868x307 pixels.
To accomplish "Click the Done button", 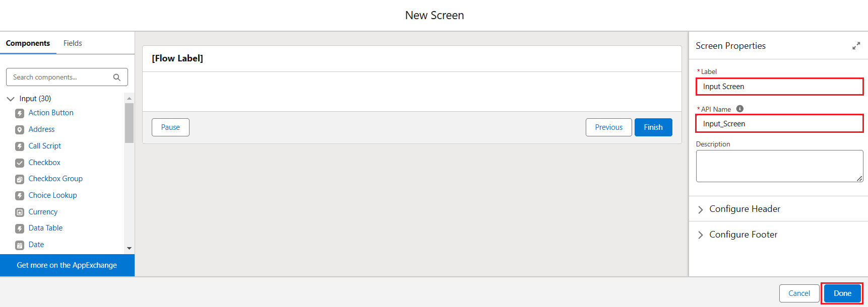I will 842,293.
